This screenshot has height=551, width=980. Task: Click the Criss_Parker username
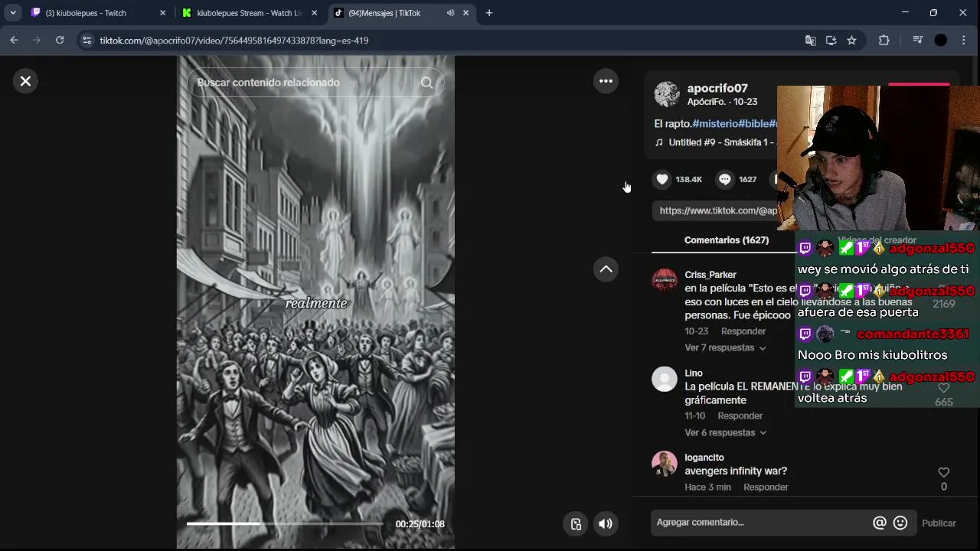coord(710,275)
